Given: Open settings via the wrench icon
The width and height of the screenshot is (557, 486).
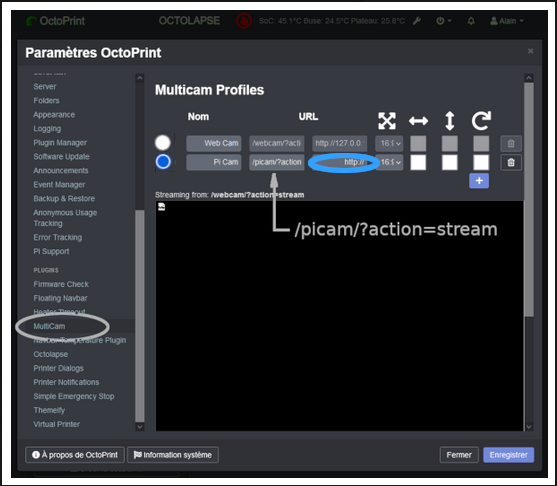Looking at the screenshot, I should (x=417, y=21).
